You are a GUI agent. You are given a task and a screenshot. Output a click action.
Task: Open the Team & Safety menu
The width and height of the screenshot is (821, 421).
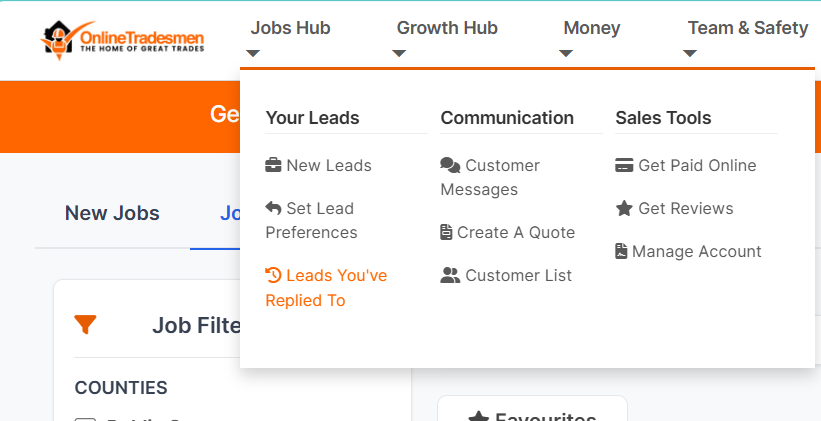tap(748, 28)
